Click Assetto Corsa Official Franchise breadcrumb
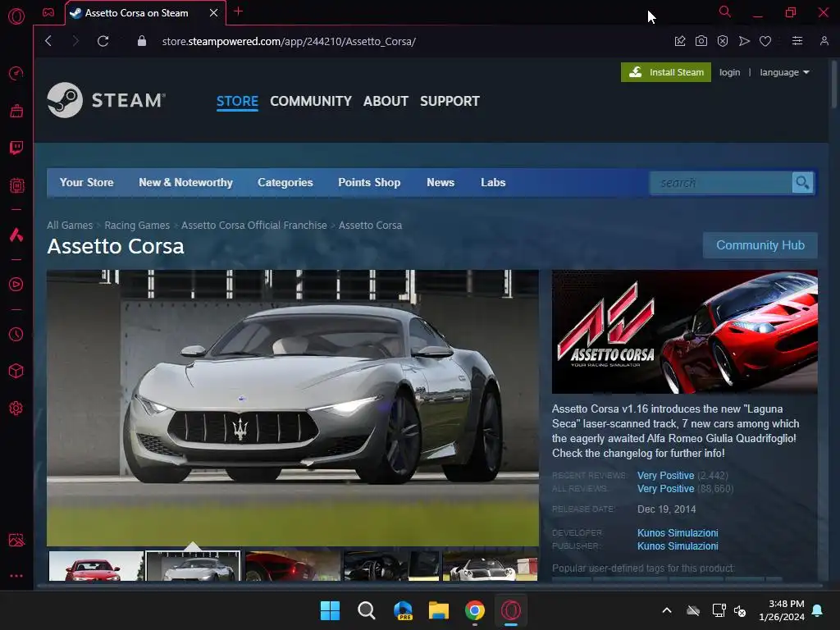The image size is (840, 630). click(254, 226)
